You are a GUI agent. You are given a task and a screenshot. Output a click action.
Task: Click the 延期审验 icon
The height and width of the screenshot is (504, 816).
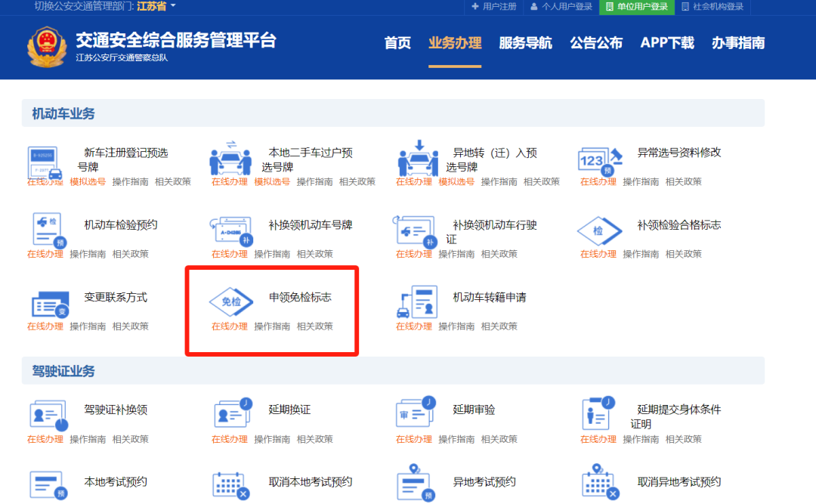(x=416, y=413)
